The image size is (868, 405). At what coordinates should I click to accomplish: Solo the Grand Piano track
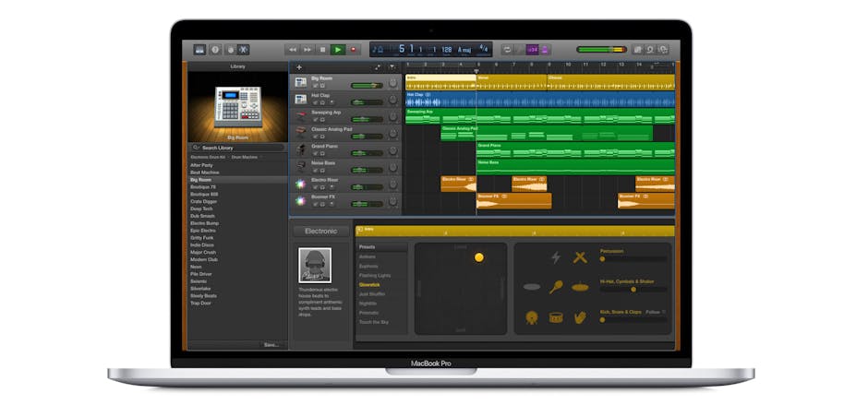tap(322, 152)
